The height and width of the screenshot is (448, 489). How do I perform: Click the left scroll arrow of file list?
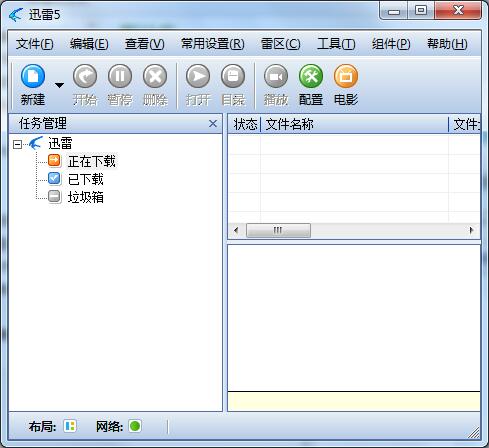(236, 230)
